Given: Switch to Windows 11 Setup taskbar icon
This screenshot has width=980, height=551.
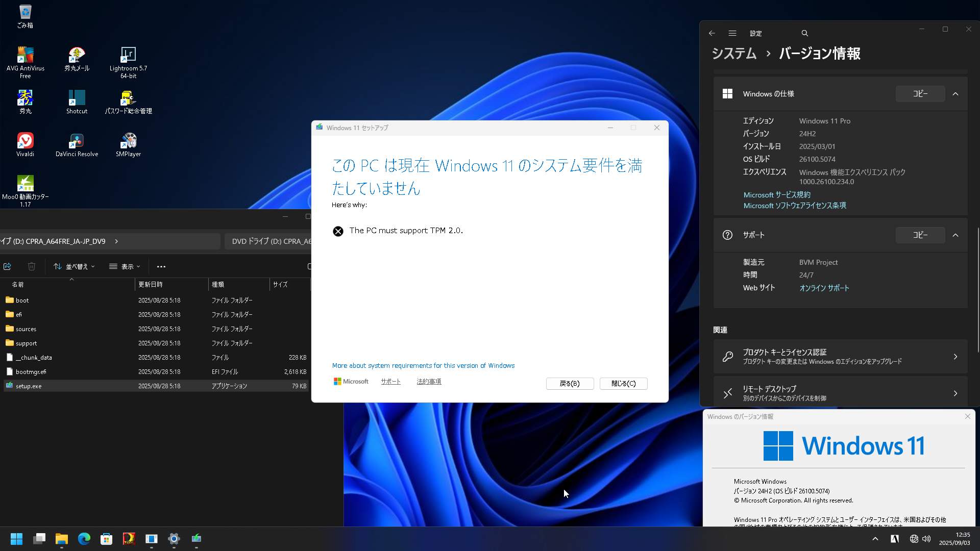Looking at the screenshot, I should (197, 539).
